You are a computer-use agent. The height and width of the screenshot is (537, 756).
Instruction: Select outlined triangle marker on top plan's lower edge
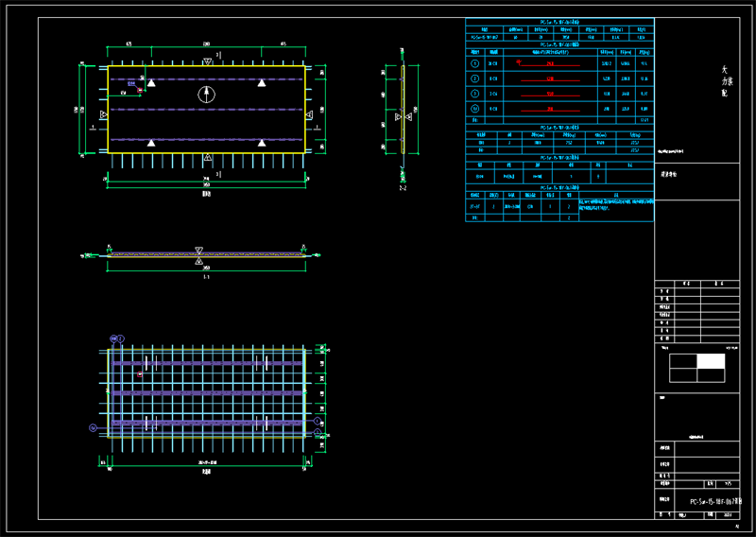(x=207, y=157)
